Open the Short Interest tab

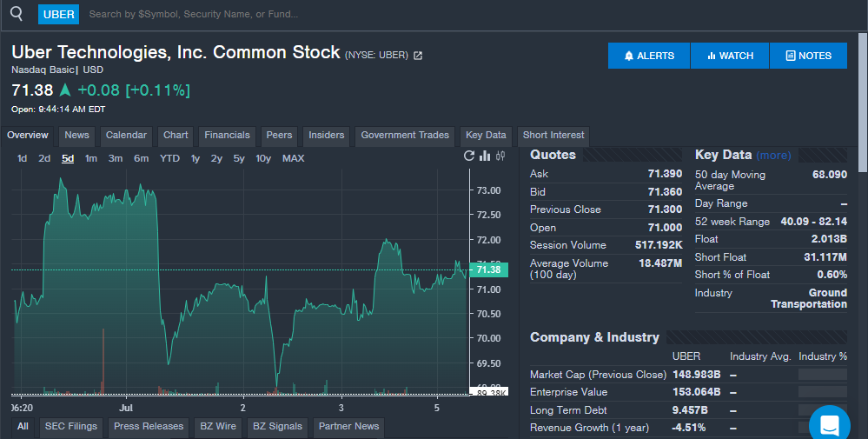pyautogui.click(x=553, y=136)
